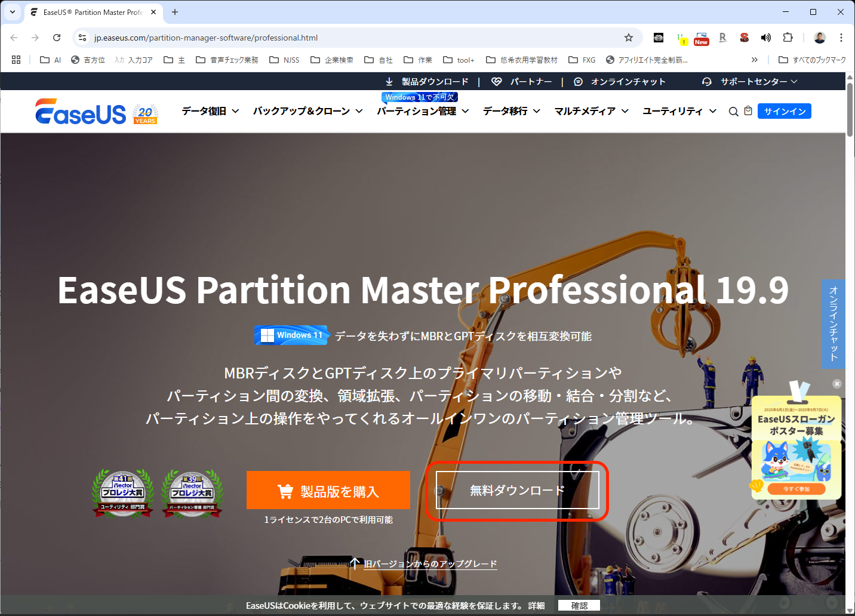Click the 第41回 Vector プロレジ大賞 badge
Screen dimensions: 855x616
[123, 493]
